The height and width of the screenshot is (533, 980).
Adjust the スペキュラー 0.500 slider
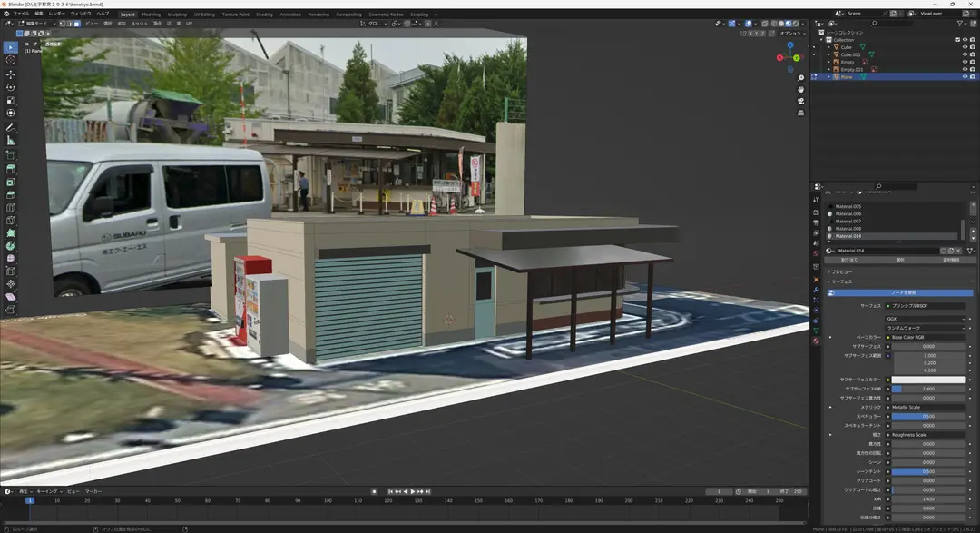928,416
